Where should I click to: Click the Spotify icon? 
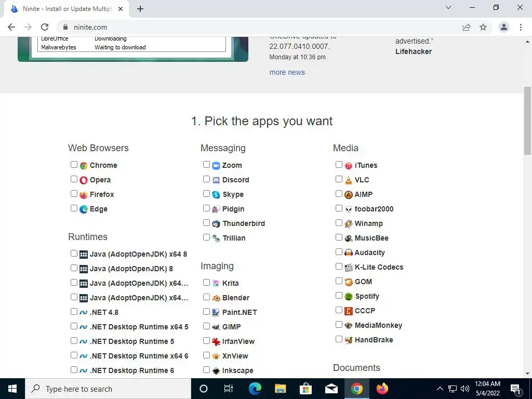point(349,297)
